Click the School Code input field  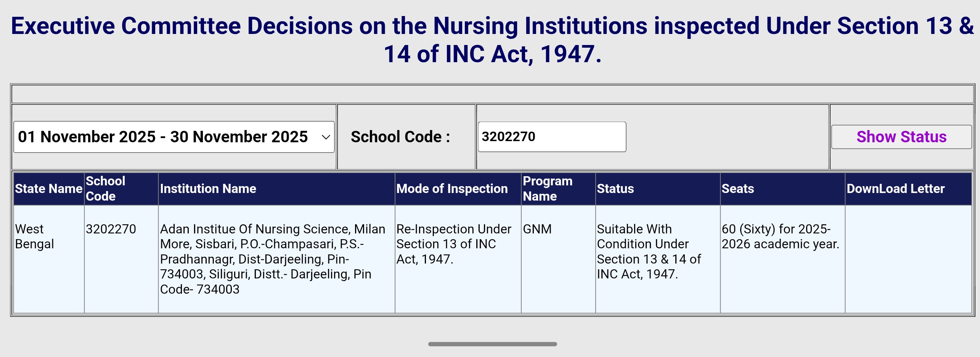[x=552, y=137]
